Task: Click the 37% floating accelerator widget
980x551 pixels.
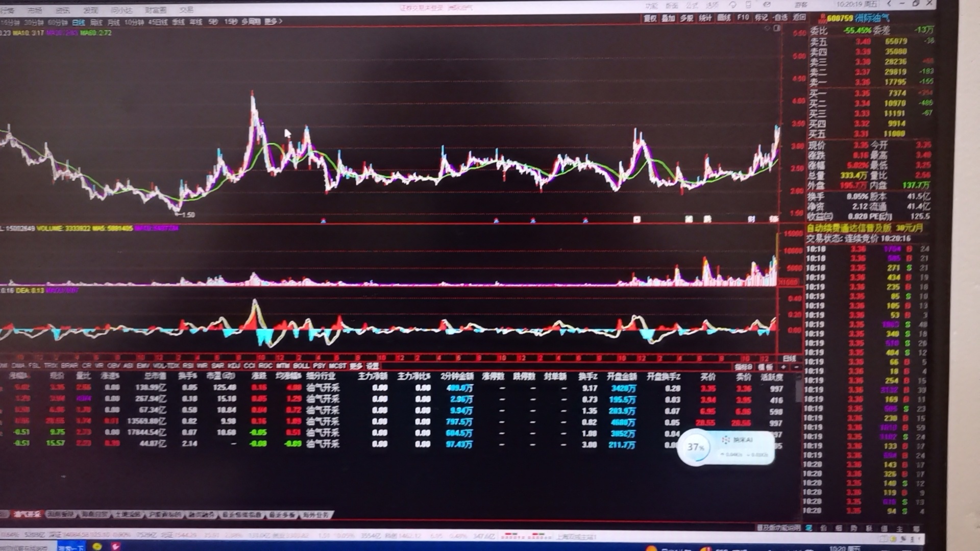Action: pyautogui.click(x=696, y=447)
